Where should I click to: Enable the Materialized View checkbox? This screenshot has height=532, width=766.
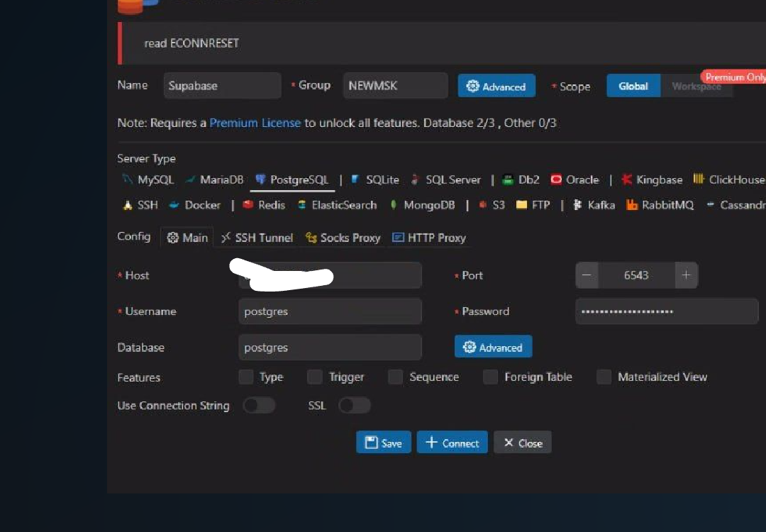click(x=604, y=377)
